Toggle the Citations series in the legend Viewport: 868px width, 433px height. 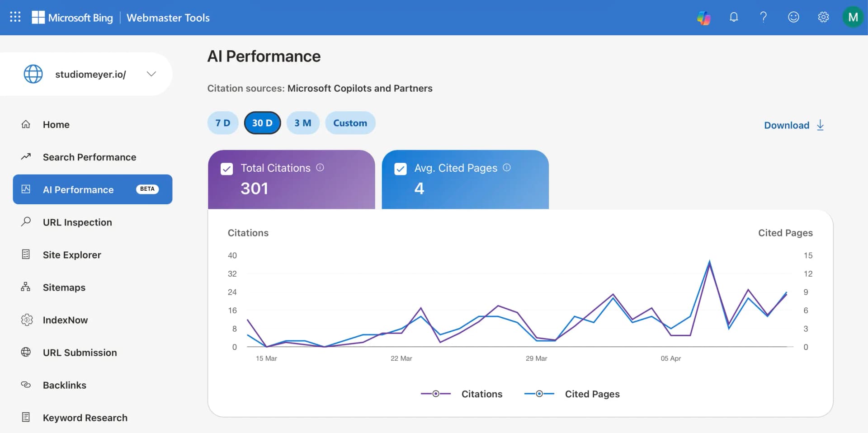(x=462, y=394)
